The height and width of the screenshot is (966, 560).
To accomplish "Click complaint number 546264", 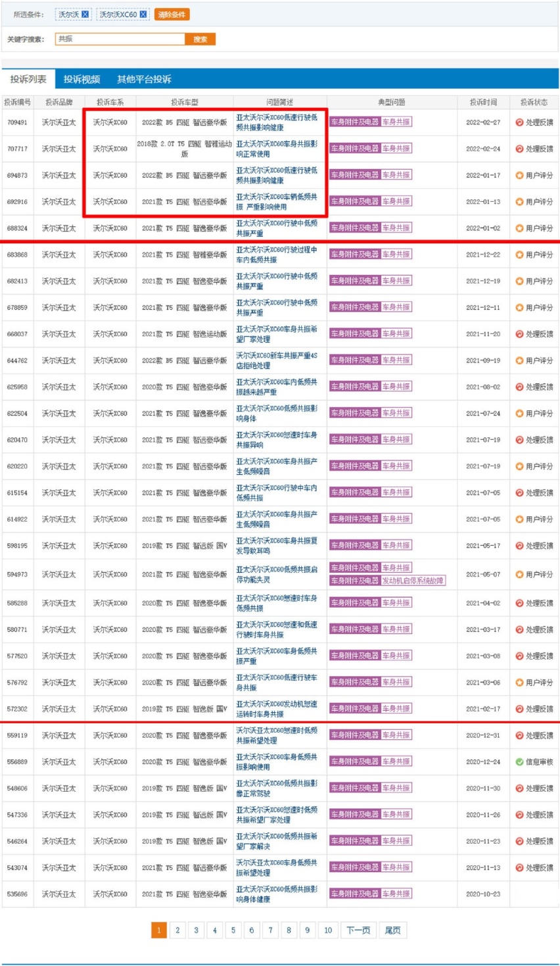I will click(17, 842).
